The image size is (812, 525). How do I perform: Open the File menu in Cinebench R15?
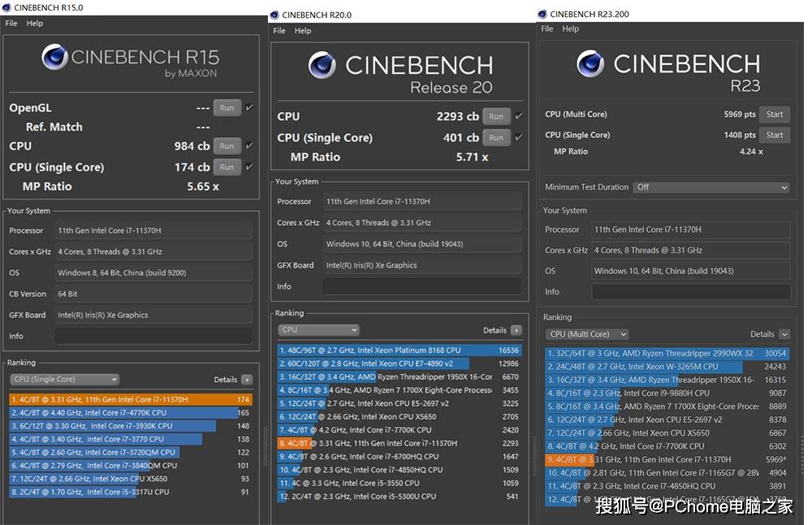click(11, 24)
